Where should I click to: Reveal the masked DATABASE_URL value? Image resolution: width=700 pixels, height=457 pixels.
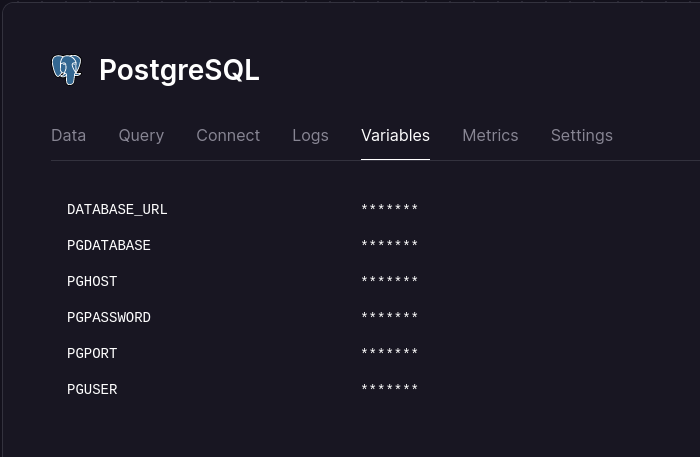click(389, 210)
